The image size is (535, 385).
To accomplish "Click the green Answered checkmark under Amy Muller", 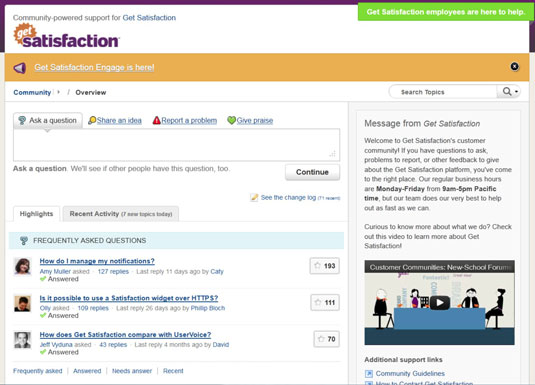I will pos(43,279).
